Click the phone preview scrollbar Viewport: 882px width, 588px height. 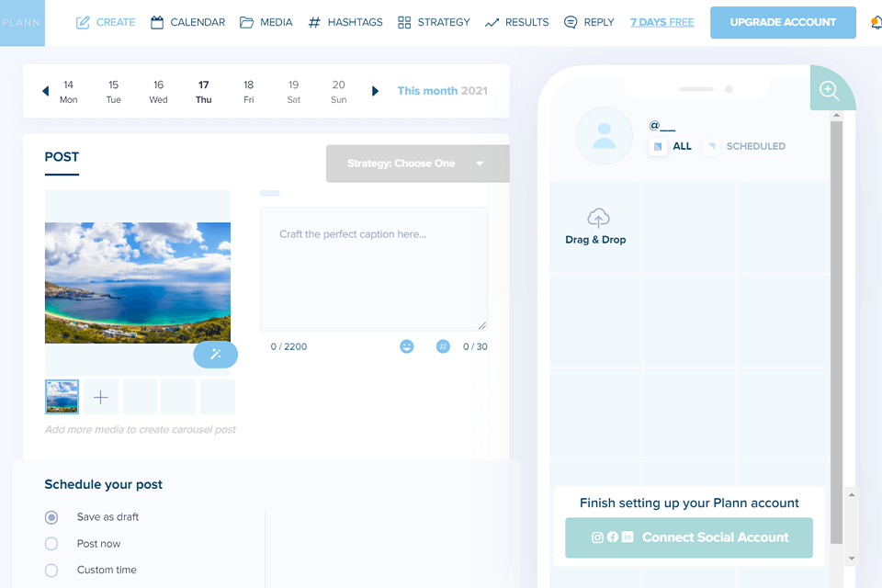[836, 332]
